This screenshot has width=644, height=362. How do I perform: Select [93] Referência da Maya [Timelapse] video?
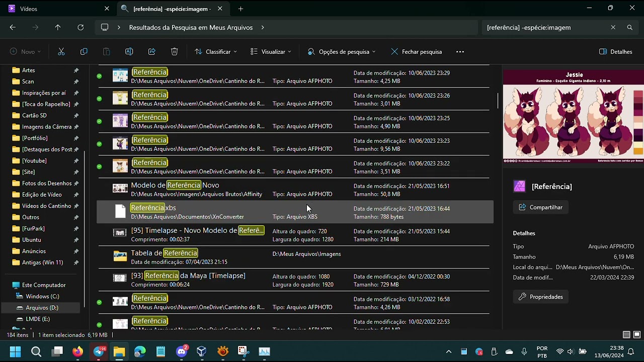click(x=295, y=280)
